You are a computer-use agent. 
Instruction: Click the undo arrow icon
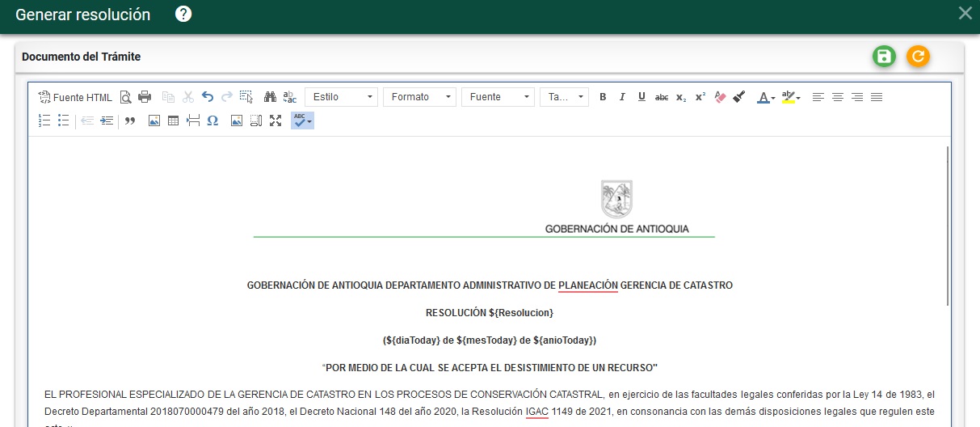click(208, 97)
